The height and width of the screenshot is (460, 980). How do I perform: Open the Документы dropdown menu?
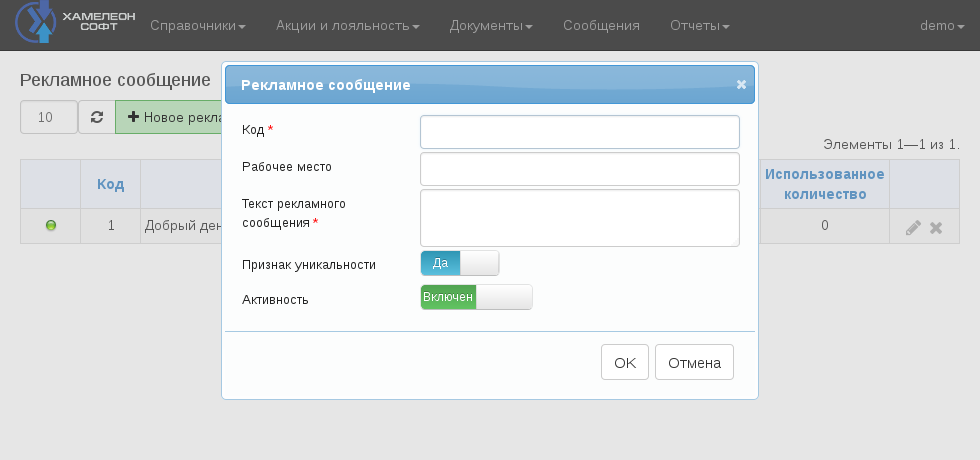pyautogui.click(x=491, y=26)
